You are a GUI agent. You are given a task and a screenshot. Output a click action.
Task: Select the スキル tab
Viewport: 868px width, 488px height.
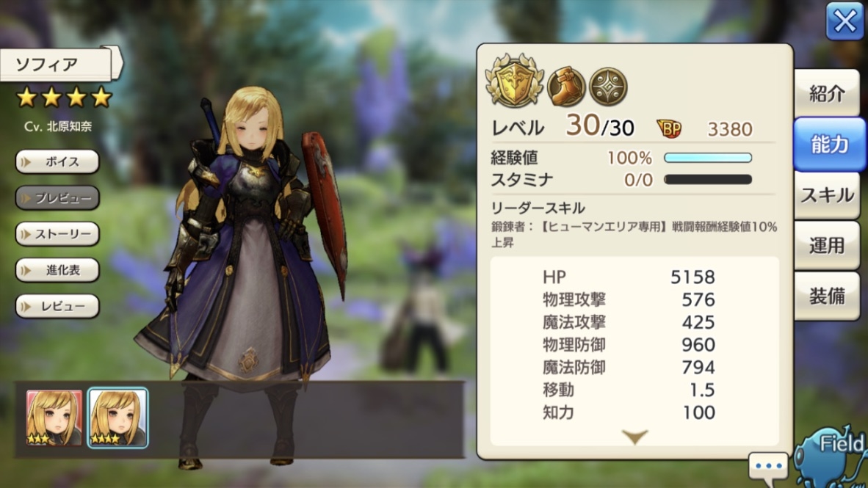(x=827, y=194)
